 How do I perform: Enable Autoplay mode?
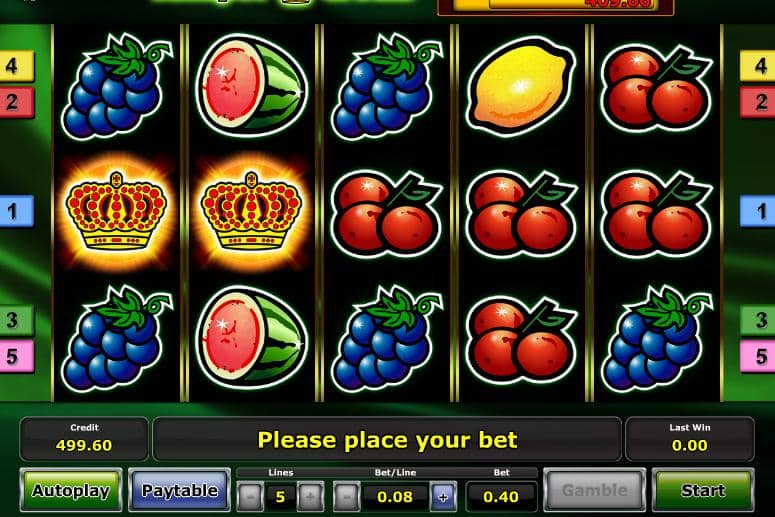pos(71,490)
